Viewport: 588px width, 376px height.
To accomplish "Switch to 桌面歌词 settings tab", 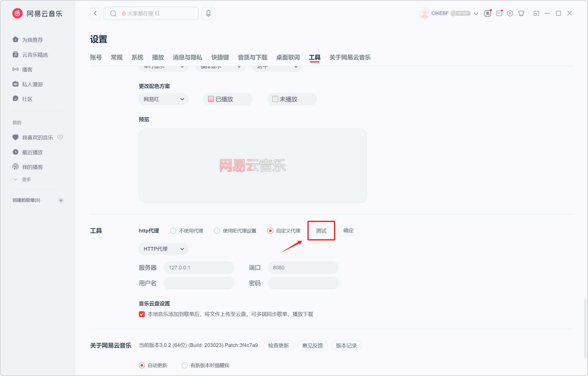I will click(288, 57).
